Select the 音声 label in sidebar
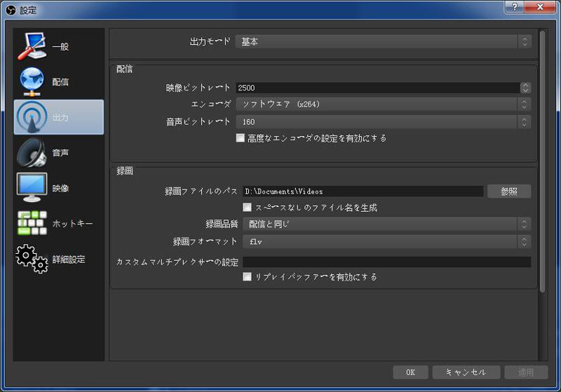Viewport: 561px width, 392px height. 60,153
